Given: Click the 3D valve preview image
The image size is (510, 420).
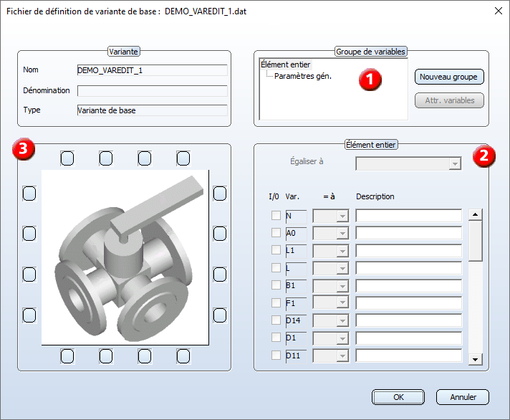Looking at the screenshot, I should tap(125, 257).
